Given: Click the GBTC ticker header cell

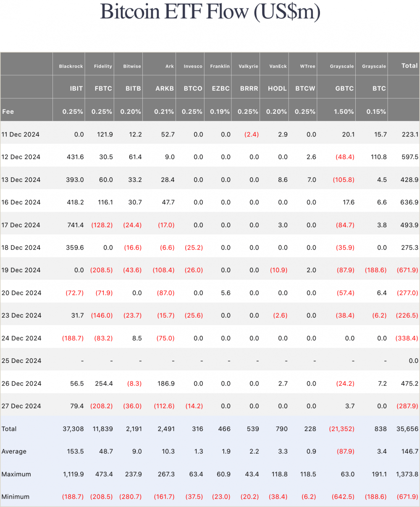Looking at the screenshot, I should pyautogui.click(x=344, y=89).
